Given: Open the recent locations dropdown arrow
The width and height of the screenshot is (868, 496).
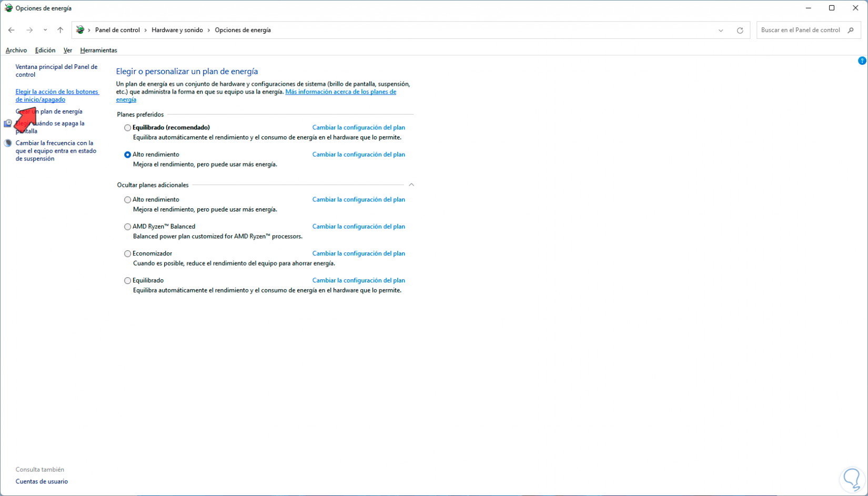Looking at the screenshot, I should click(x=45, y=30).
